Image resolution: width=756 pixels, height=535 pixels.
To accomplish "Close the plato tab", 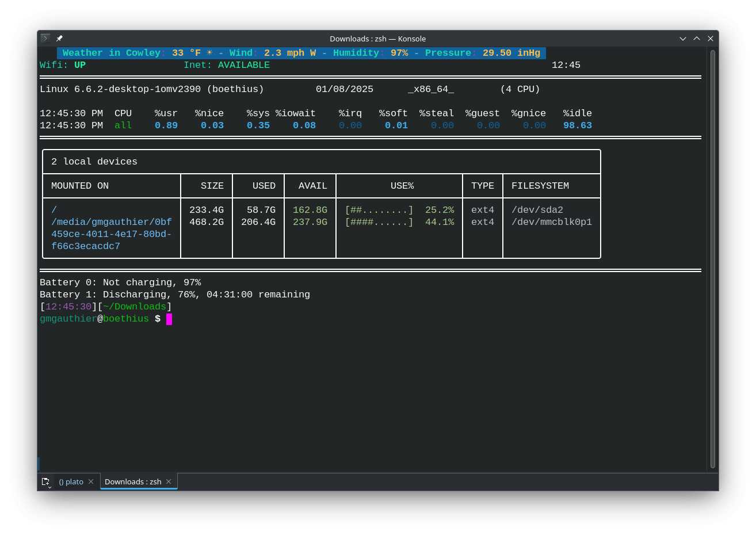I will pos(91,482).
